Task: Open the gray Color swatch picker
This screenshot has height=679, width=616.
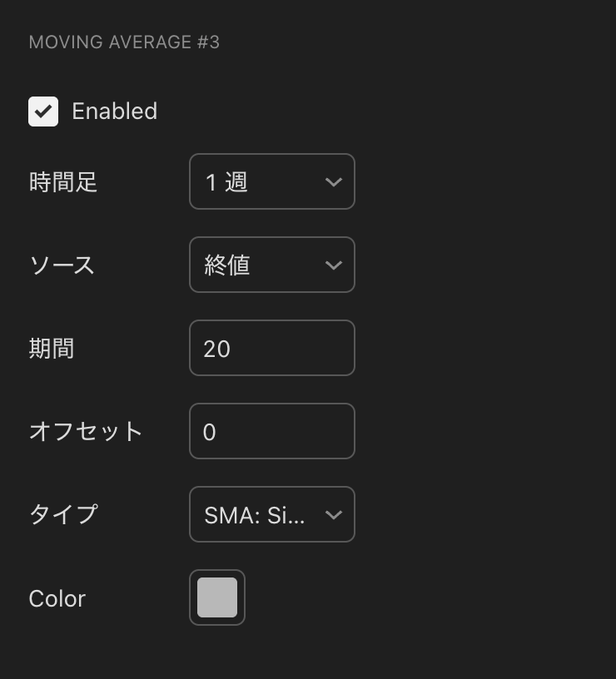Action: click(x=217, y=597)
